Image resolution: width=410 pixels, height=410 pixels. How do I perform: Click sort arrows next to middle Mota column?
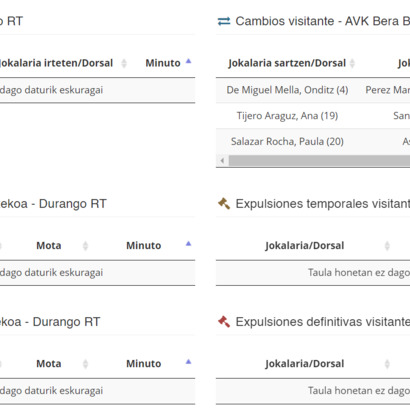85,246
